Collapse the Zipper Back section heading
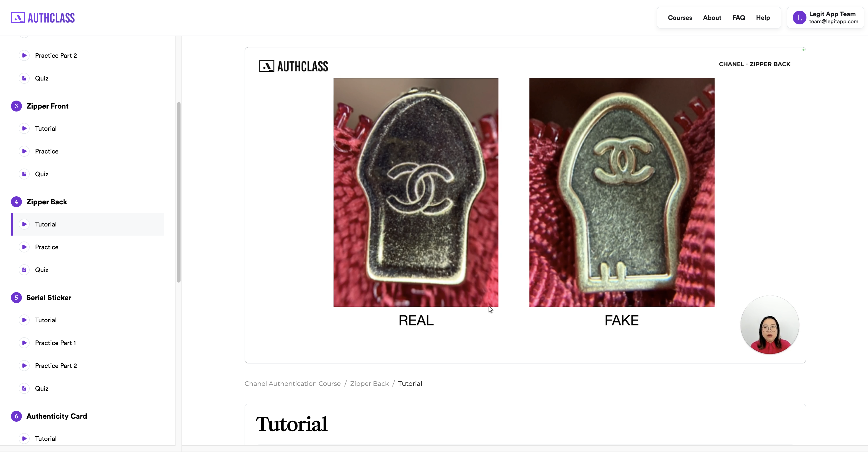868x452 pixels. pyautogui.click(x=47, y=202)
